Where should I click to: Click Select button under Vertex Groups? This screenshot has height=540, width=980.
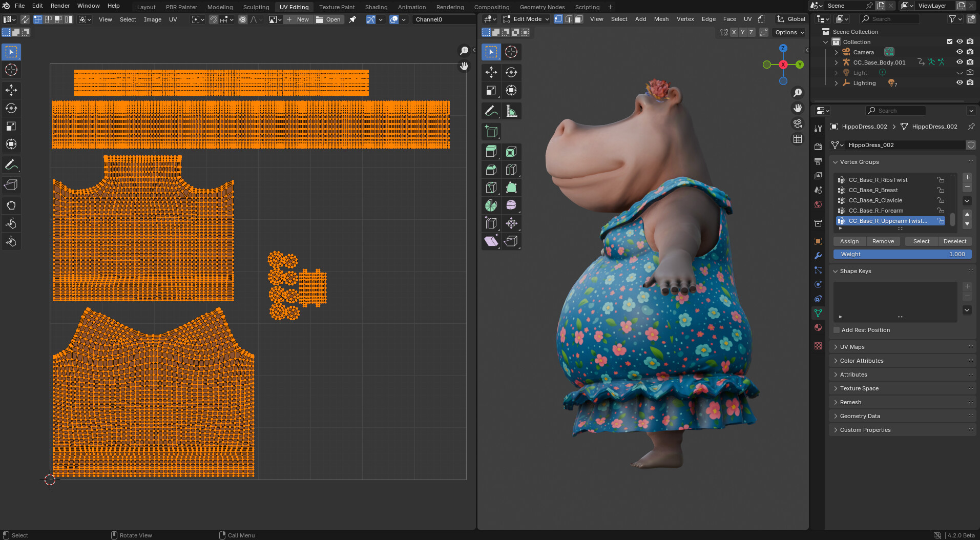921,241
